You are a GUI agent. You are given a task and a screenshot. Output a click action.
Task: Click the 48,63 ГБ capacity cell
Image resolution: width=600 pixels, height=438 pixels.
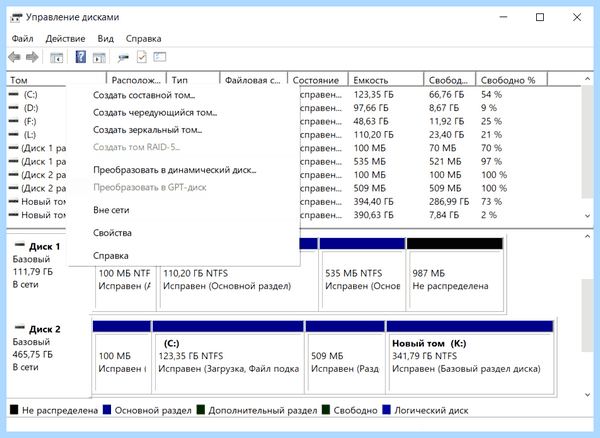coord(370,121)
